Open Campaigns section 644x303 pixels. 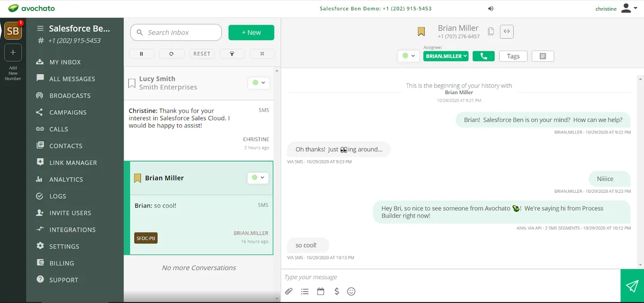point(68,112)
